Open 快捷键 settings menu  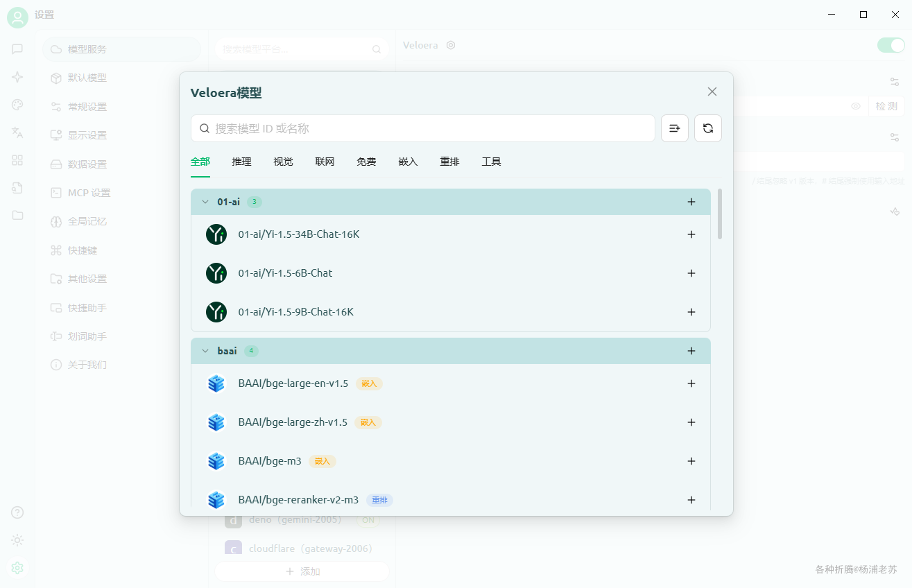tap(122, 250)
